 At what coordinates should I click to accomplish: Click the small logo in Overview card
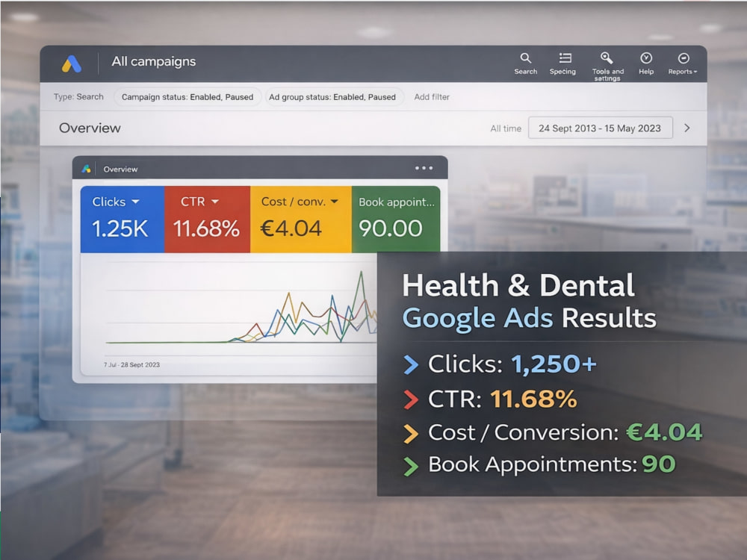pos(86,169)
